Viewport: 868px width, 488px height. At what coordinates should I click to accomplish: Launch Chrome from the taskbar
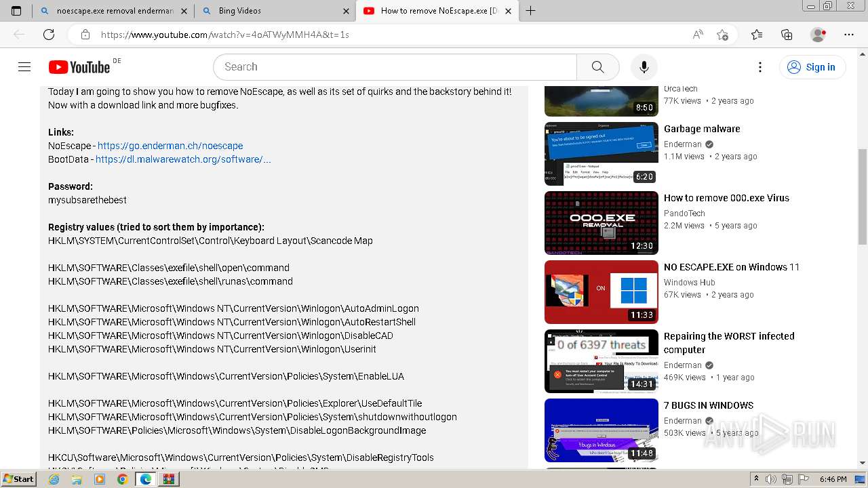pyautogui.click(x=122, y=479)
